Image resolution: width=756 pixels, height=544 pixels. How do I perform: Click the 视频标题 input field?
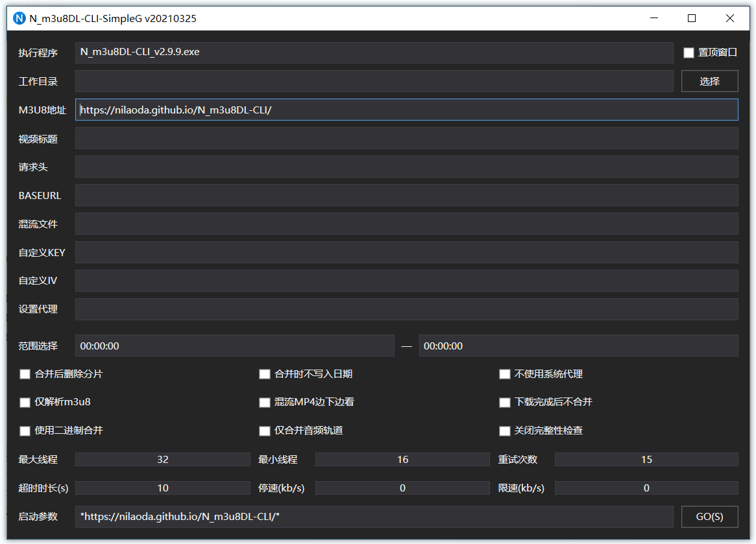pos(406,138)
